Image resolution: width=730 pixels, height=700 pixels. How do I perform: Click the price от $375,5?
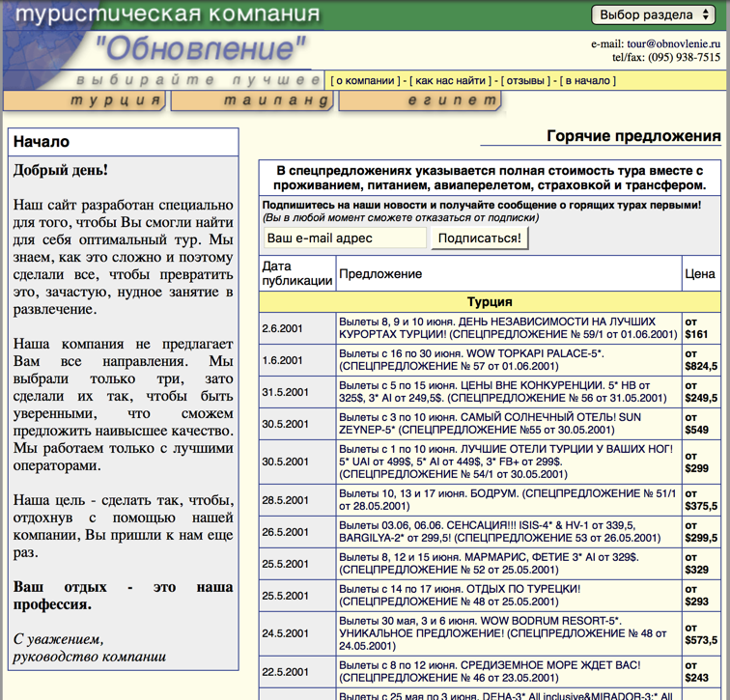[x=701, y=500]
